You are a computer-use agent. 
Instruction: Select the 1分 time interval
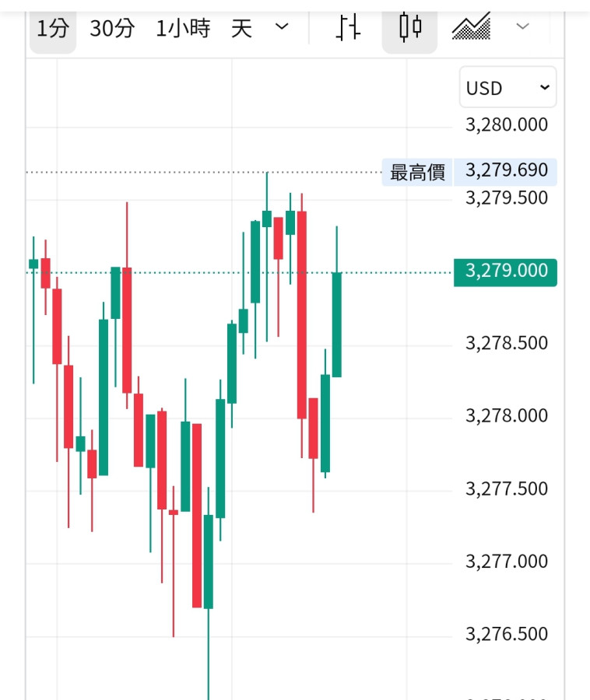(53, 30)
